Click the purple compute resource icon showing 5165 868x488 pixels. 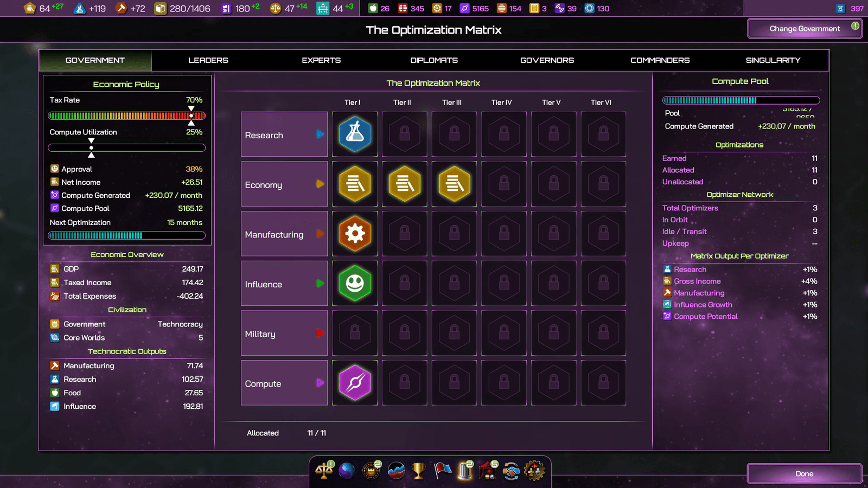(x=464, y=8)
